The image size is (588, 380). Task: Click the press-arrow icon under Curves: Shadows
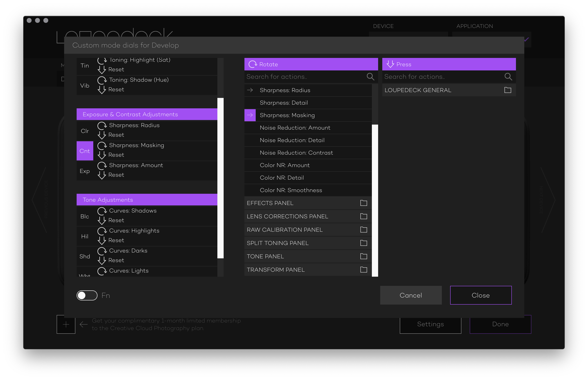[x=102, y=220]
